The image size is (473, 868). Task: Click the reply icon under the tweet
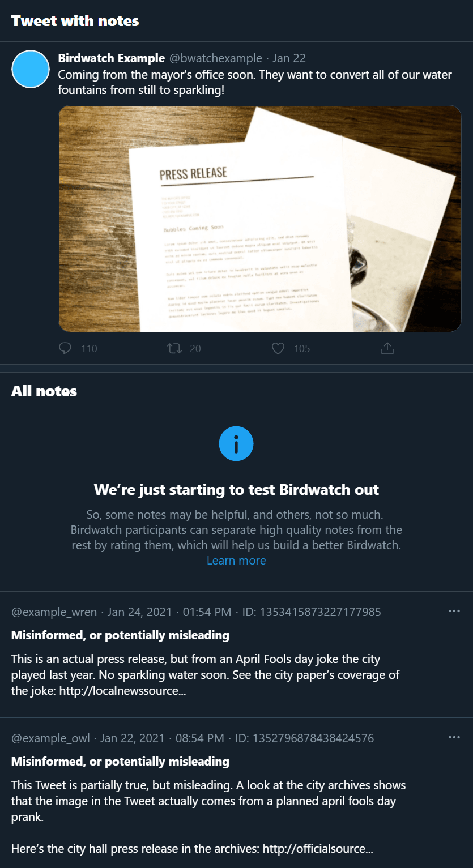point(66,348)
